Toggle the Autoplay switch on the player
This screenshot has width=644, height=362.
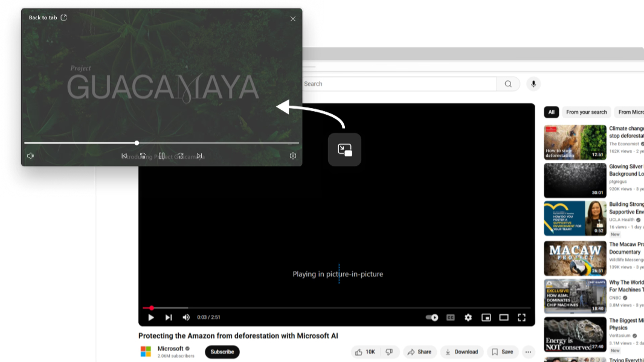[431, 317]
